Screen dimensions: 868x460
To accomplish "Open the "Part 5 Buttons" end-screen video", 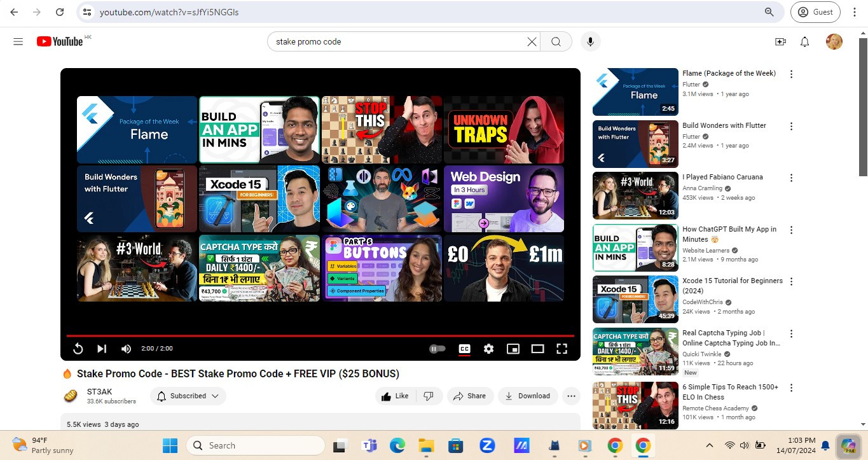I will click(382, 268).
